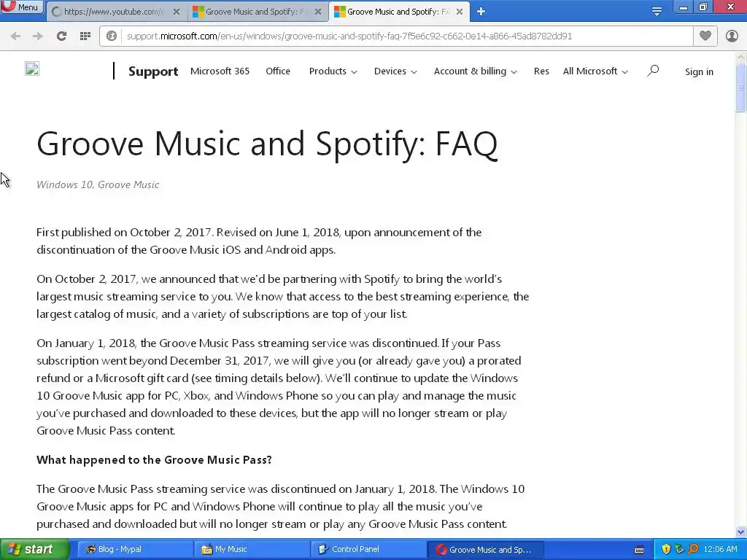Viewport: 747px width, 560px height.
Task: Reload the current page
Action: coord(61,36)
